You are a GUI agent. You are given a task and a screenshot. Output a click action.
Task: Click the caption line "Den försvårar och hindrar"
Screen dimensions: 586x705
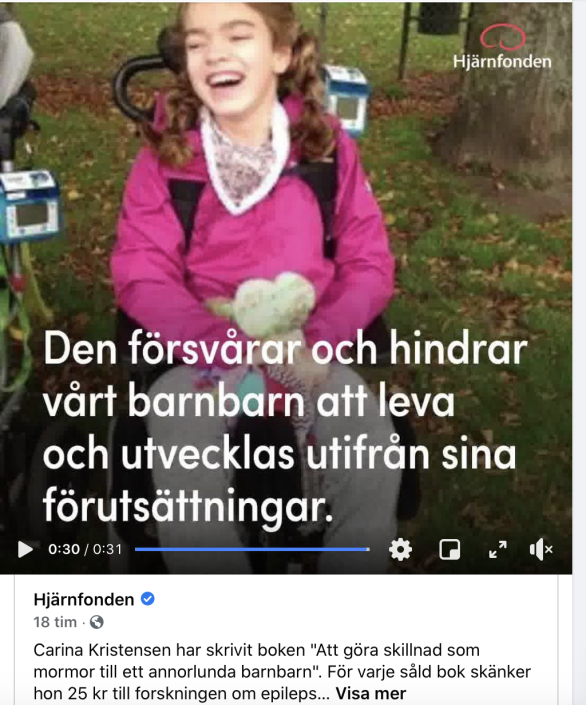tap(285, 348)
